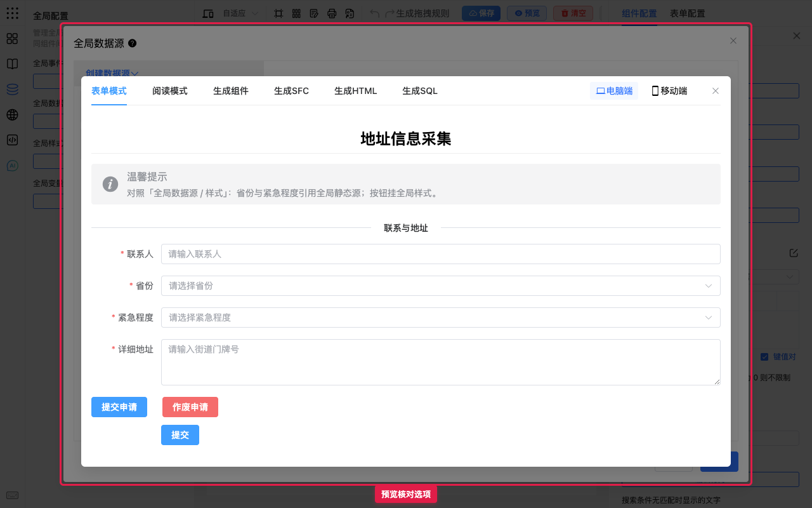Click the 提交申请 button
The width and height of the screenshot is (812, 508).
[119, 407]
